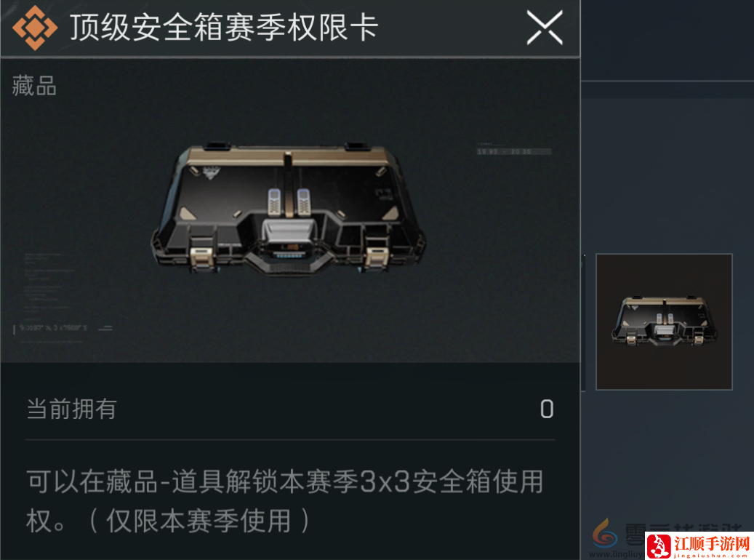Click the orange diamond rarity icon
The height and width of the screenshot is (560, 754).
click(x=35, y=28)
